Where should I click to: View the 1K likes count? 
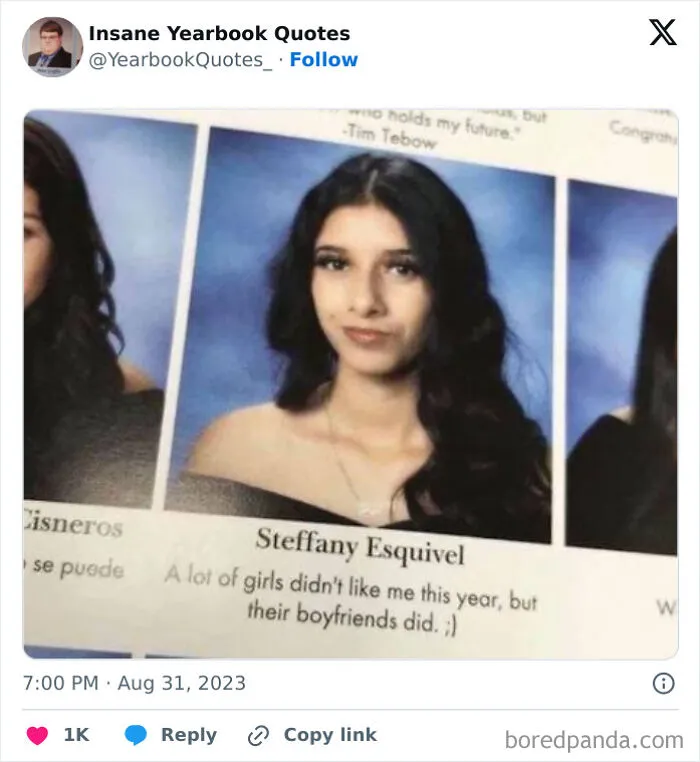(x=77, y=735)
